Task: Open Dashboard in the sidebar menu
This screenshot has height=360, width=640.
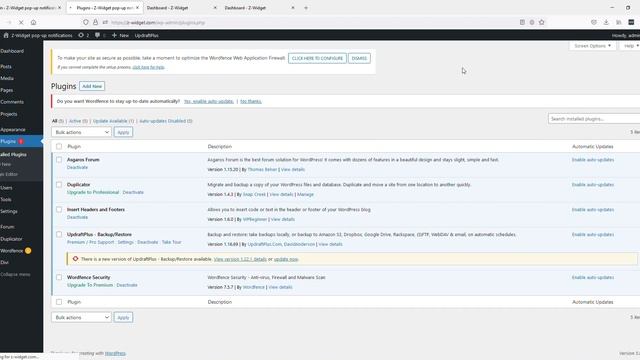Action: tap(12, 51)
